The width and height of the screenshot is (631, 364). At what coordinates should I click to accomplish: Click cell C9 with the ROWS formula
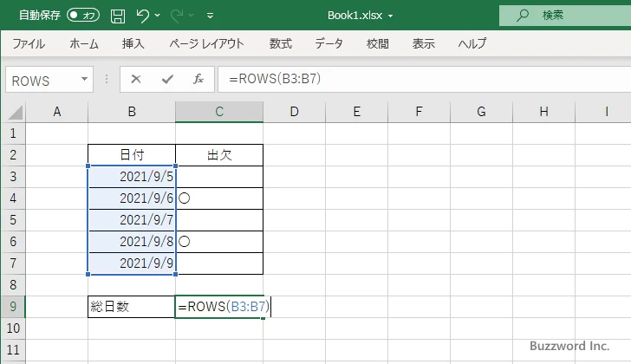pos(219,307)
